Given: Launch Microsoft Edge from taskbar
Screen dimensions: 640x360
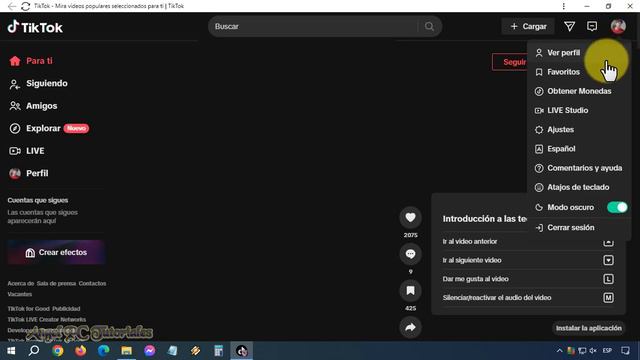Looking at the screenshot, I should click(103, 351).
